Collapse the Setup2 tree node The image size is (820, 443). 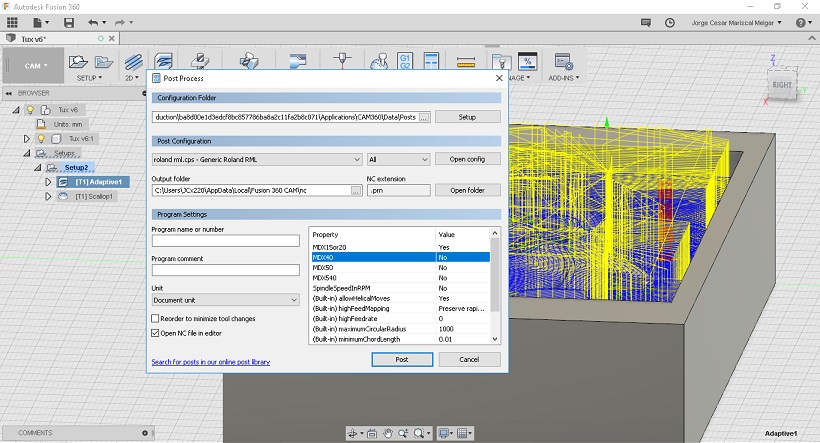37,167
